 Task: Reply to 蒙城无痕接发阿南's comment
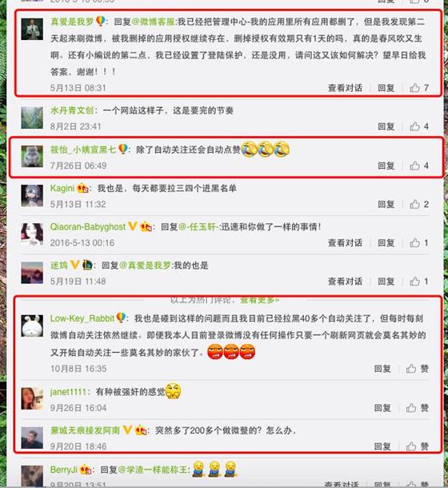[x=382, y=446]
